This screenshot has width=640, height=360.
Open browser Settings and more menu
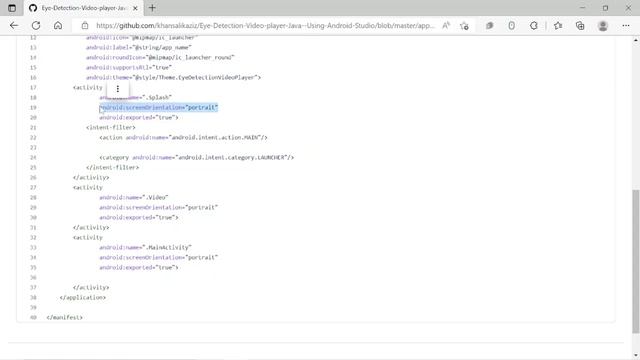click(626, 25)
